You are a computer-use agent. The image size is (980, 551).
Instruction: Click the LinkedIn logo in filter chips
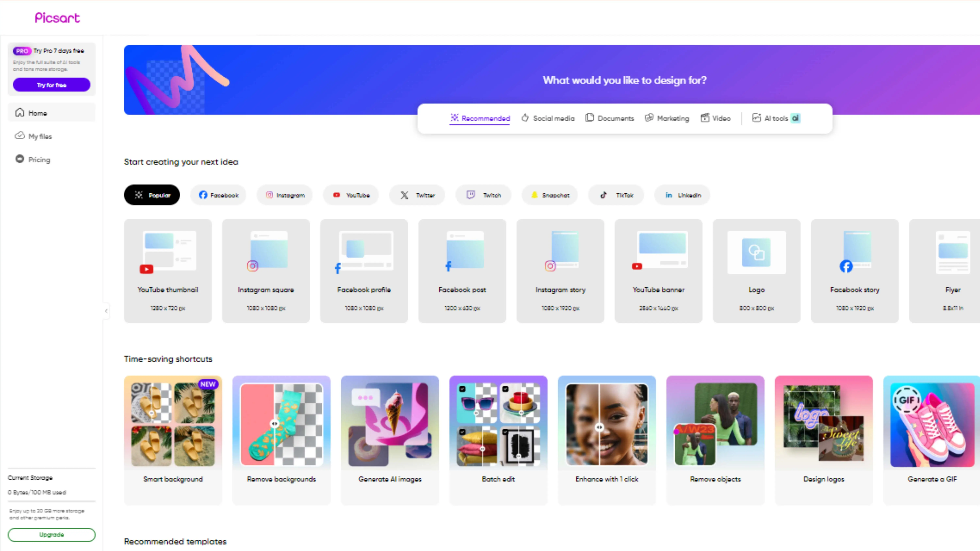pos(669,195)
